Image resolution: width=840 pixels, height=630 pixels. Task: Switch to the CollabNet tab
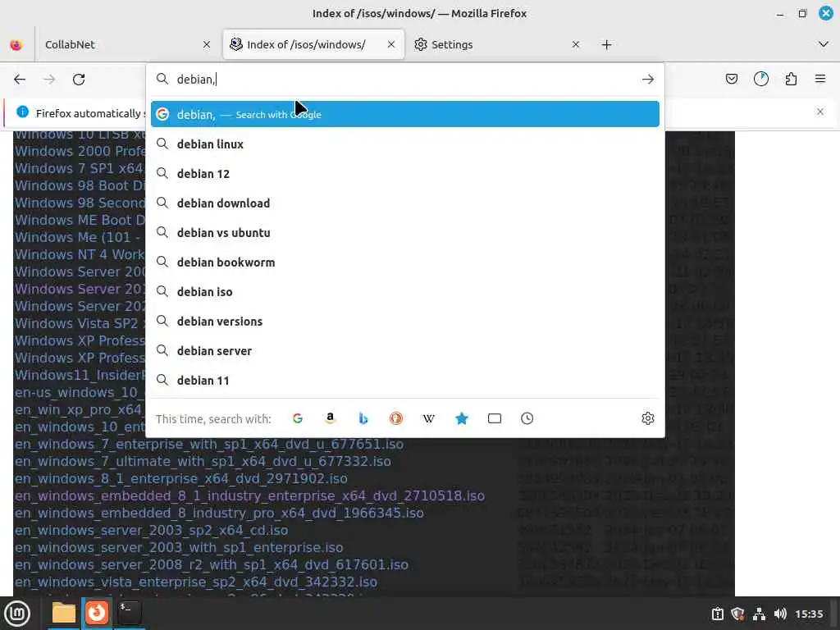tap(126, 44)
